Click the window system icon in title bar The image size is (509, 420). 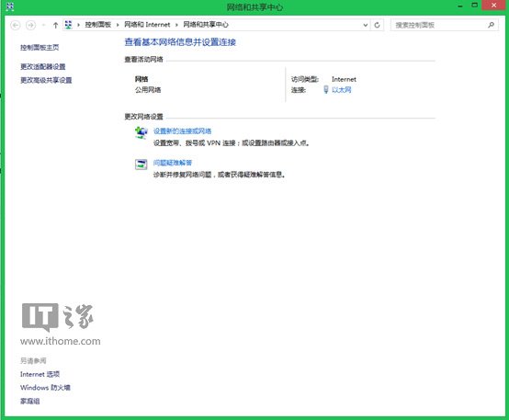point(10,6)
